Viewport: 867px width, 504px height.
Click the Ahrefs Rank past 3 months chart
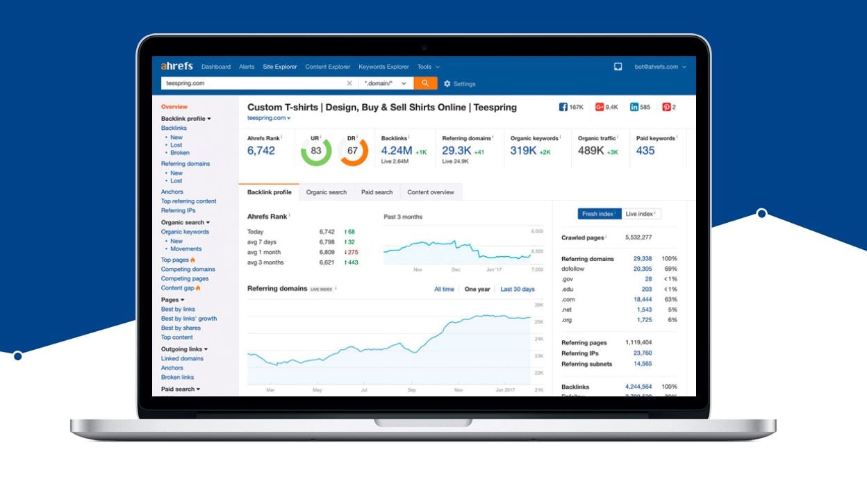456,245
